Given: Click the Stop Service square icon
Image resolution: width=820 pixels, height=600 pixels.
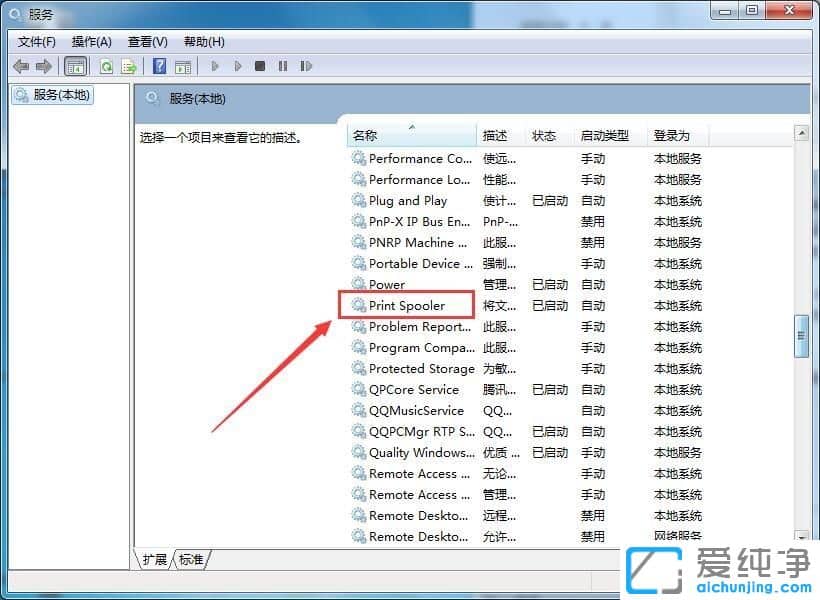Looking at the screenshot, I should pyautogui.click(x=260, y=66).
